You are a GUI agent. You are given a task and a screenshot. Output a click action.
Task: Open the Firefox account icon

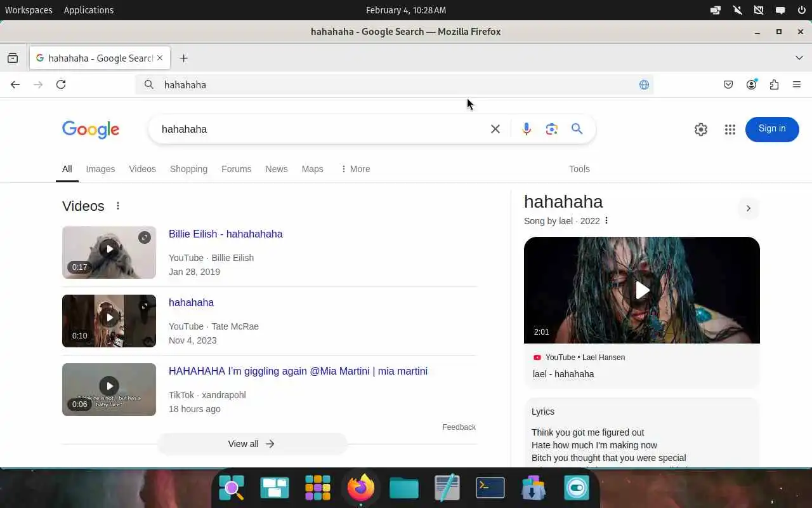click(751, 84)
